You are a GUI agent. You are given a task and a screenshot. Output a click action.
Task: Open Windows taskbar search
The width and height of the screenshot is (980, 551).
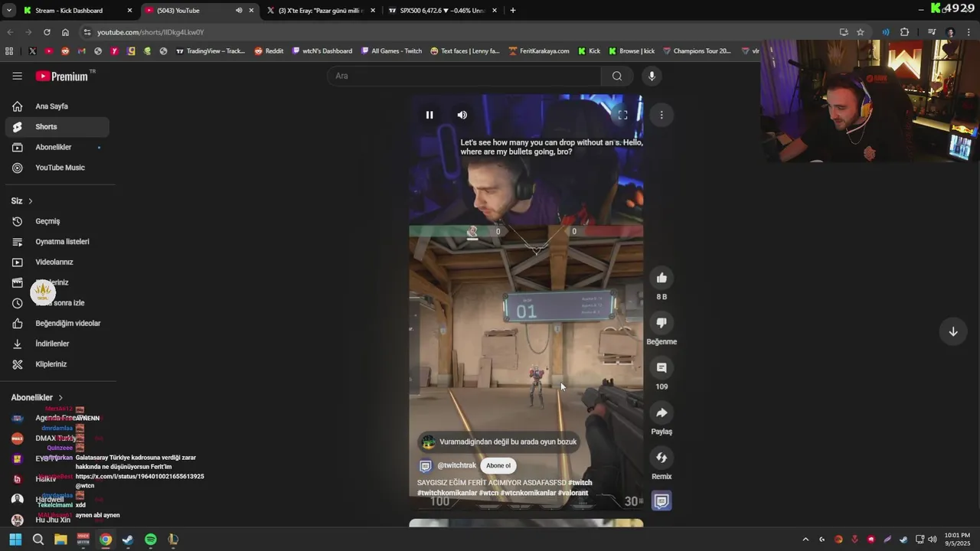[x=38, y=540]
